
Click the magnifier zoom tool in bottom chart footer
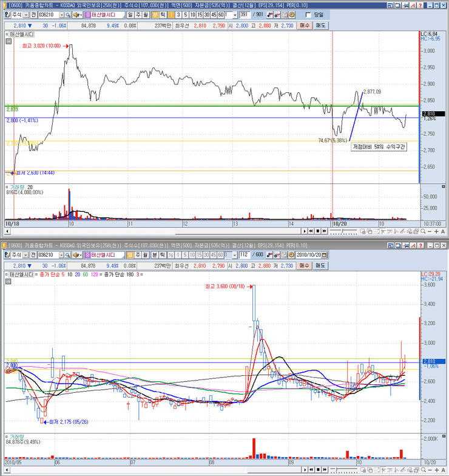423,470
